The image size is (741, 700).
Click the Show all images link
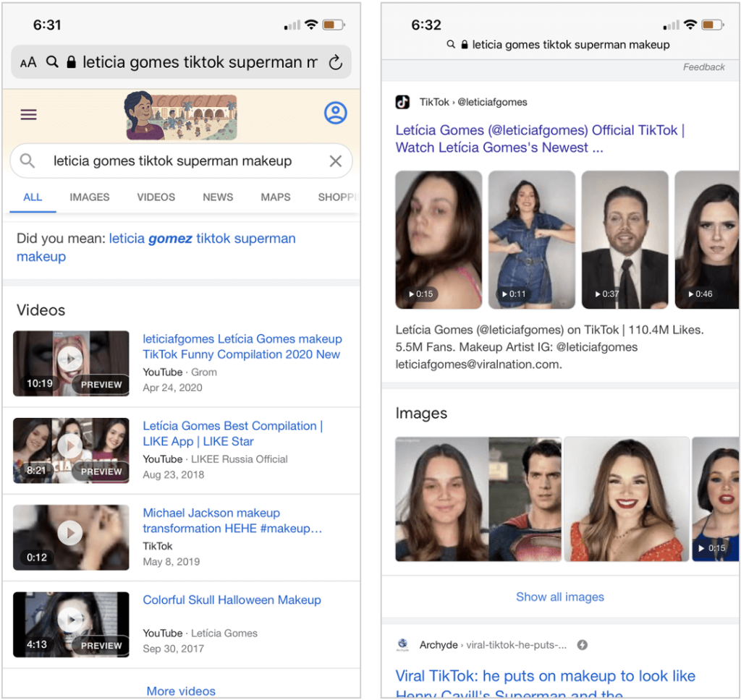click(x=560, y=597)
